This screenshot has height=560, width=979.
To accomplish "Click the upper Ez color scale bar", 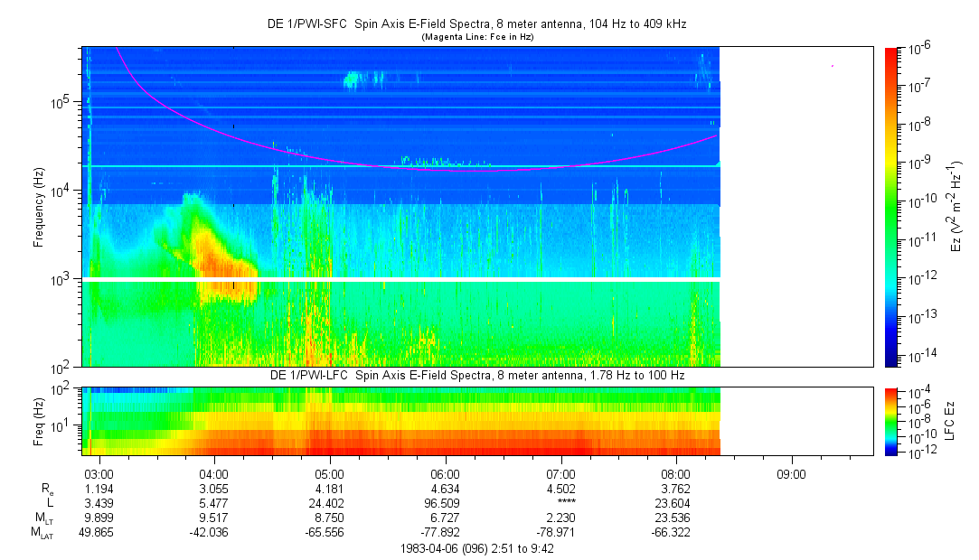I will click(x=891, y=207).
